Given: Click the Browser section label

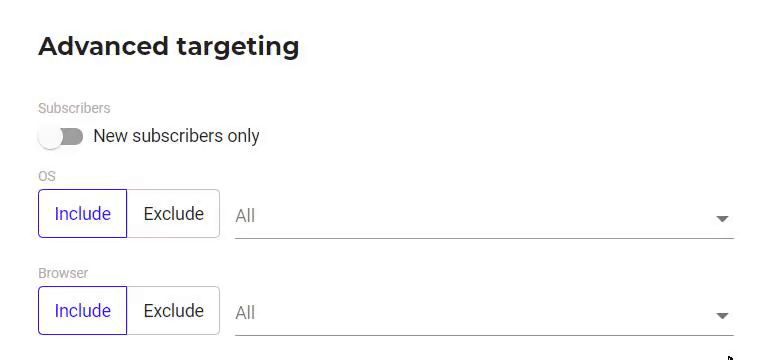Looking at the screenshot, I should tap(63, 273).
